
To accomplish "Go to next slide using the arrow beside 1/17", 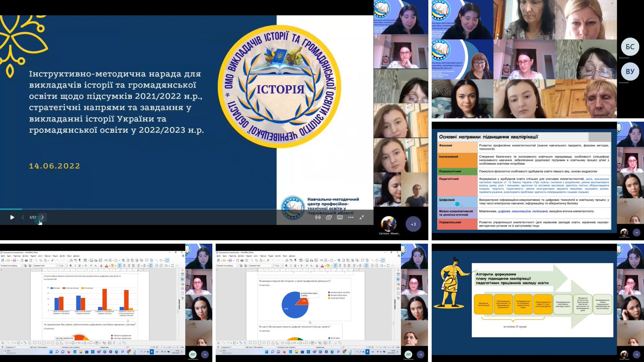I will 43,217.
